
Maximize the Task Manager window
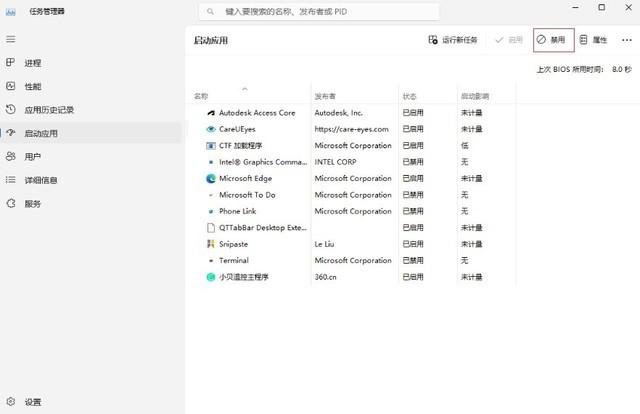click(x=602, y=7)
